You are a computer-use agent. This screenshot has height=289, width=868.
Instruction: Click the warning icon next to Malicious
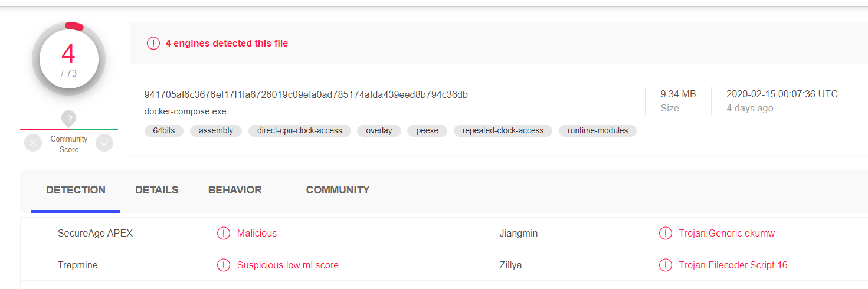pyautogui.click(x=224, y=233)
